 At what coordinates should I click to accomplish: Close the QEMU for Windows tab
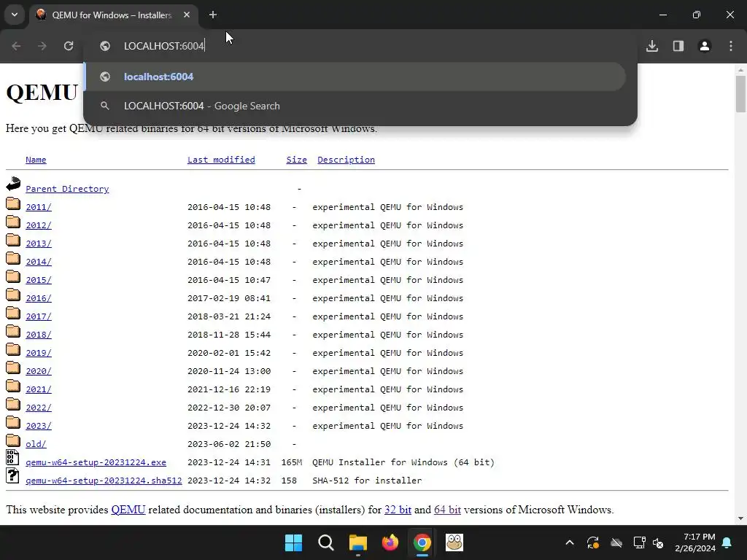click(187, 15)
